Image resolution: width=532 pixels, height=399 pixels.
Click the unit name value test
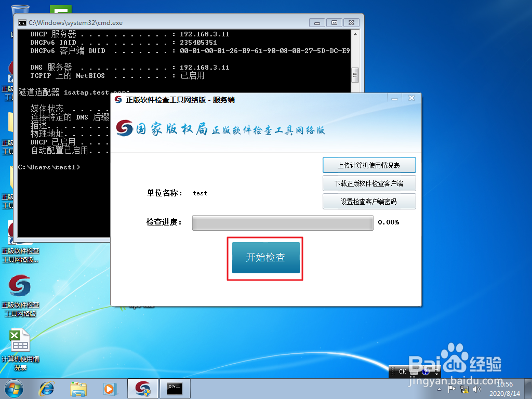[x=200, y=193]
